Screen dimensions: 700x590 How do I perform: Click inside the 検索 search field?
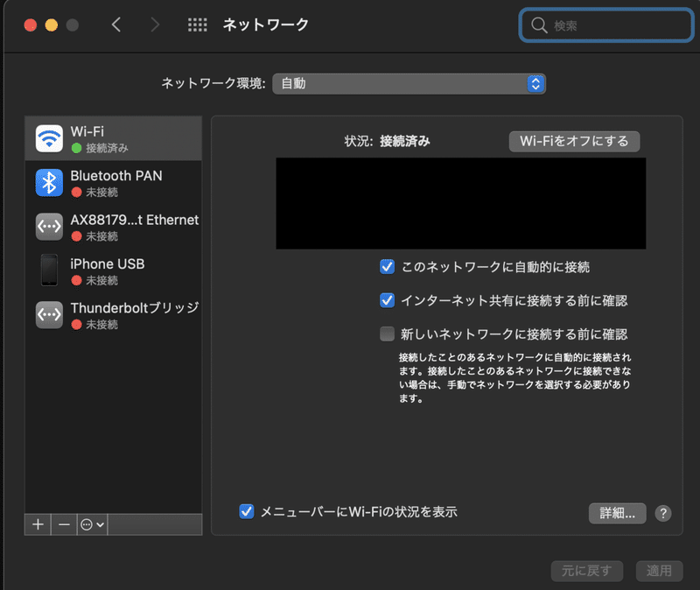pos(604,25)
